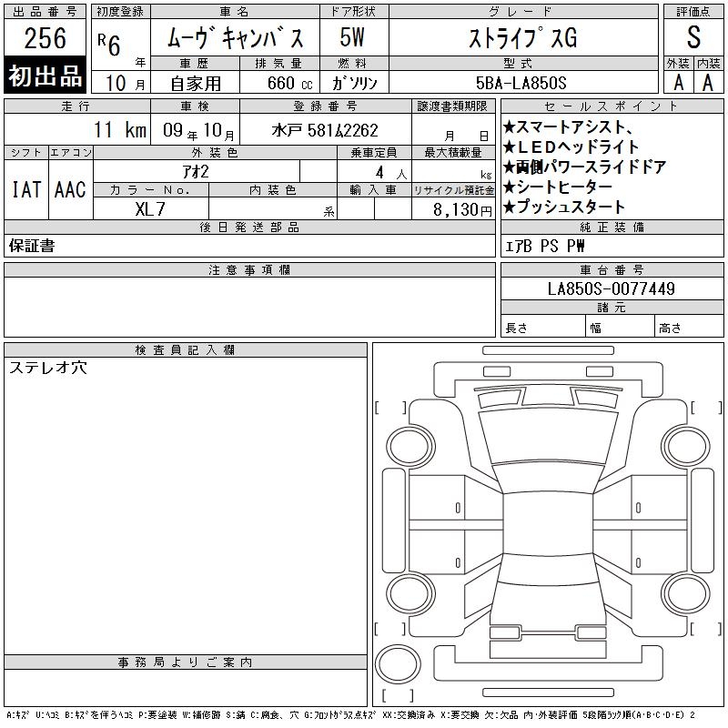The height and width of the screenshot is (728, 728).
Task: Click the sales point ★両側パワースライドドア
Action: 584,167
